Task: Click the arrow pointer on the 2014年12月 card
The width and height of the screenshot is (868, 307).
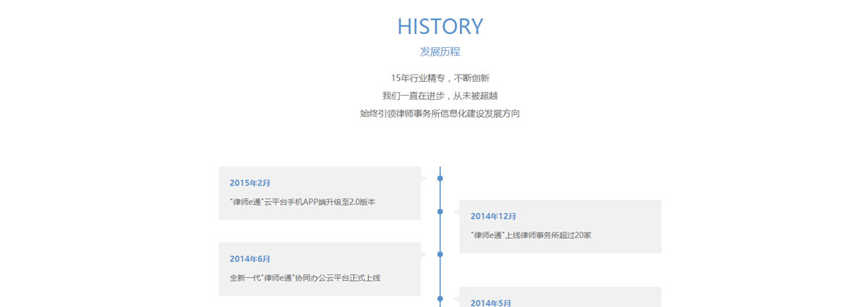Action: (x=456, y=211)
